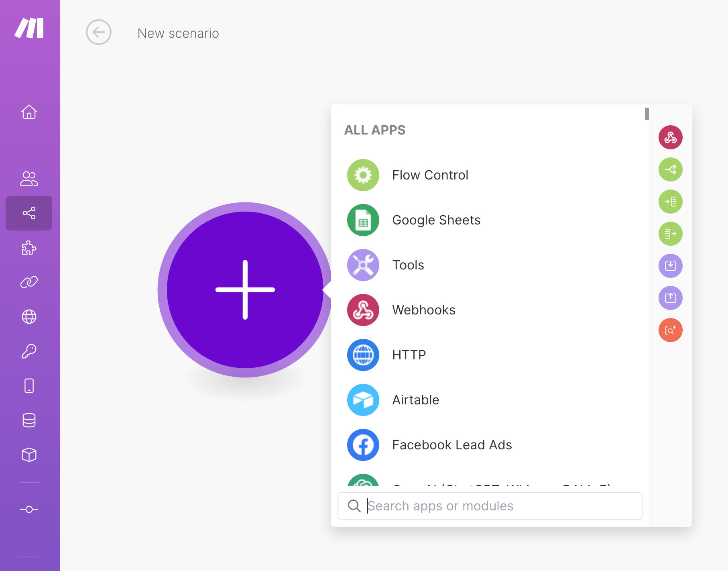The image size is (728, 571).
Task: Click the red Webhooks shortcut icon
Action: tap(670, 137)
